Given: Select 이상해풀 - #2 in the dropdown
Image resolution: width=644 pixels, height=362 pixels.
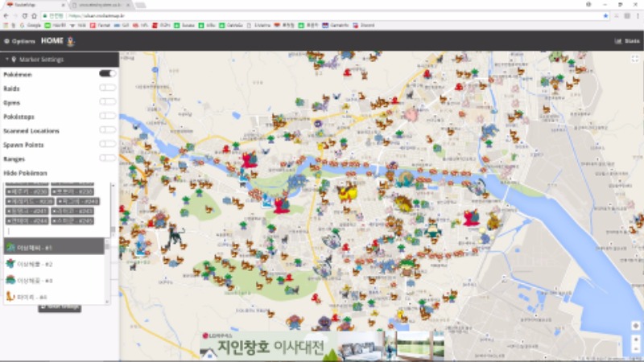Looking at the screenshot, I should click(x=54, y=264).
